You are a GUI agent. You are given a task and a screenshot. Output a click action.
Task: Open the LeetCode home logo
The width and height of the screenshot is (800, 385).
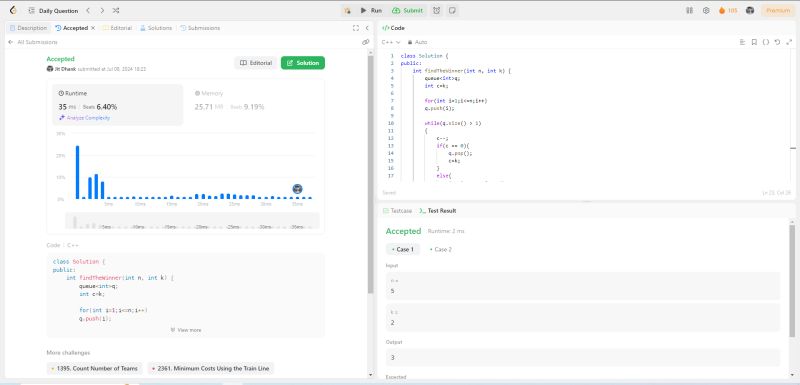13,10
